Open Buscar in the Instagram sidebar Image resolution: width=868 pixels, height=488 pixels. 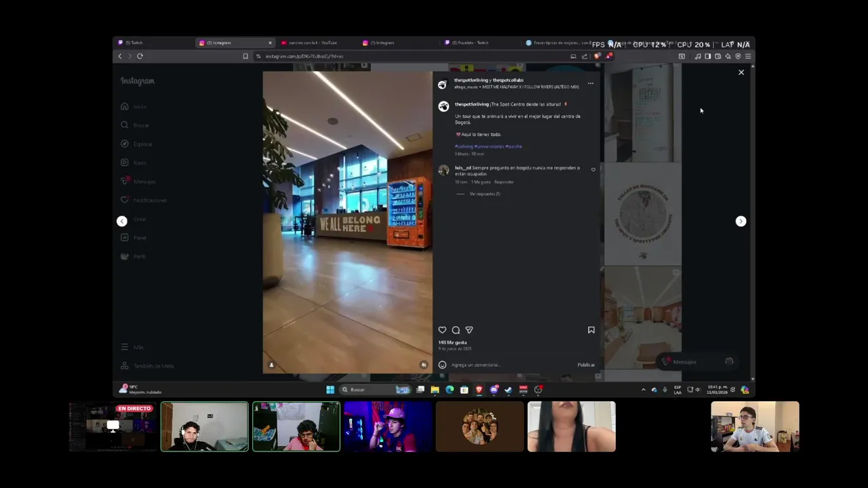click(135, 125)
